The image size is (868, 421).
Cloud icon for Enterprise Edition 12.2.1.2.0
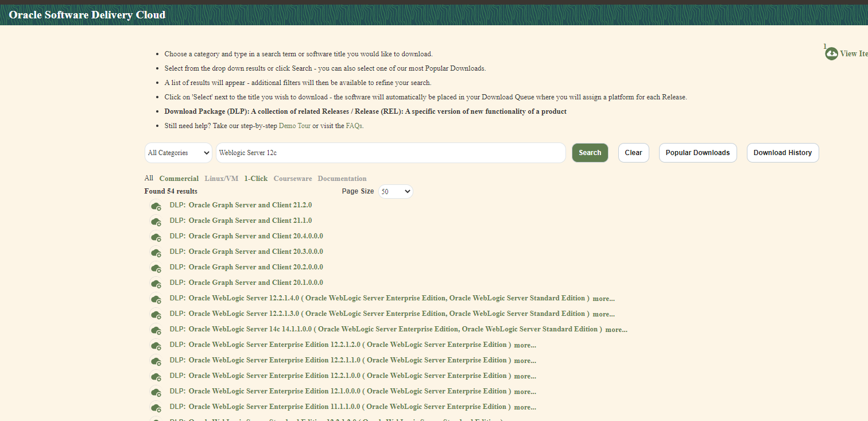tap(156, 346)
